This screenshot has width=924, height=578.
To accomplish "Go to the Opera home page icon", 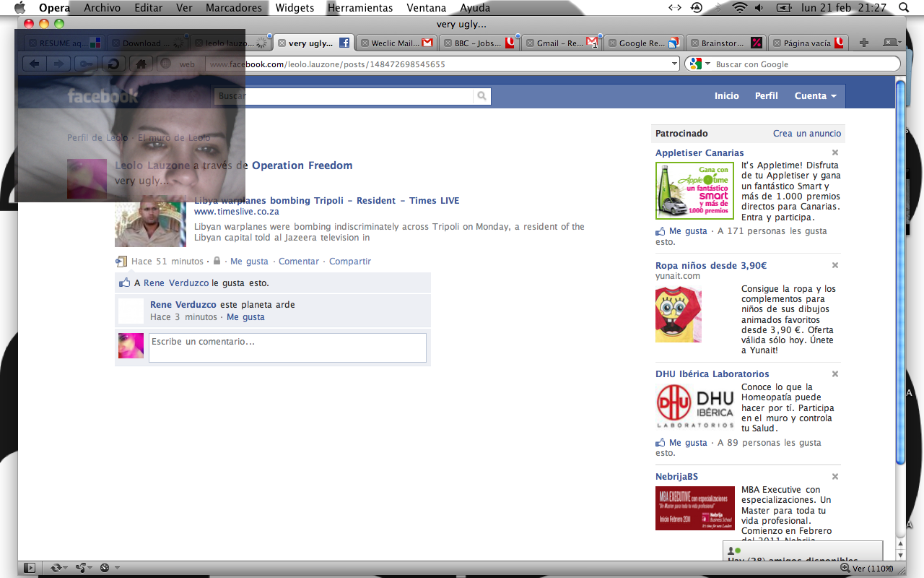I will click(141, 64).
